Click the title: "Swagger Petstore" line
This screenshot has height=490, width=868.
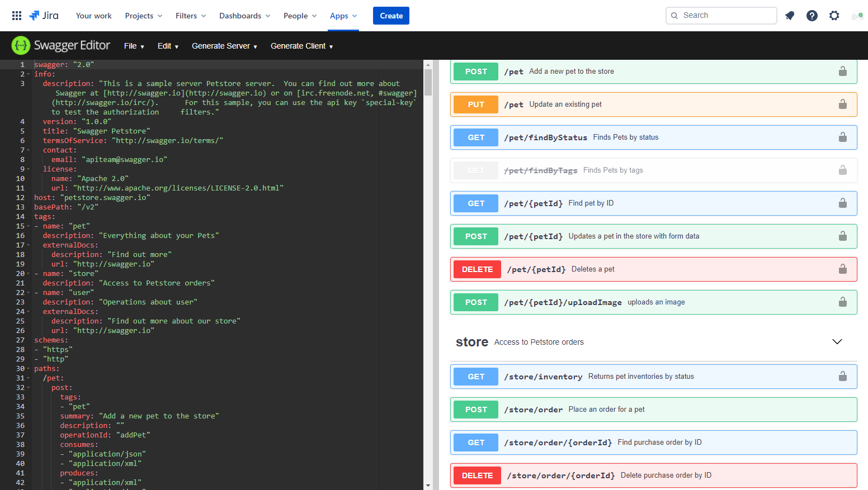[97, 131]
